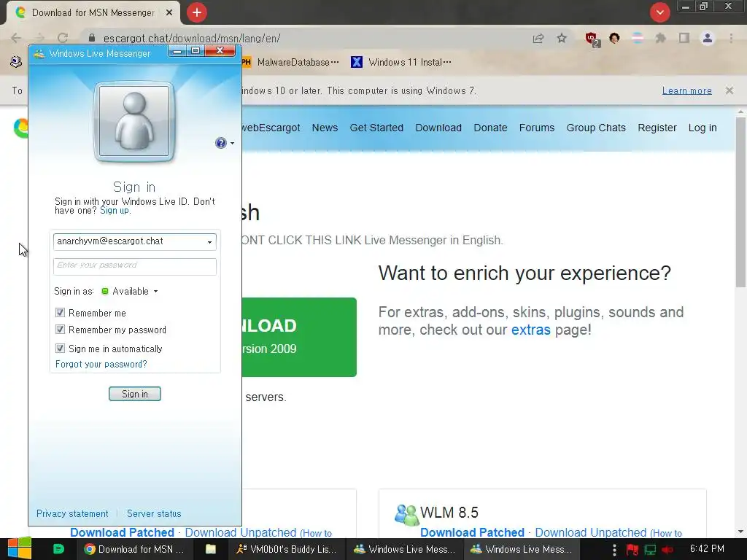Image resolution: width=747 pixels, height=560 pixels.
Task: Click the Learn more link in the warning bar
Action: pyautogui.click(x=686, y=90)
